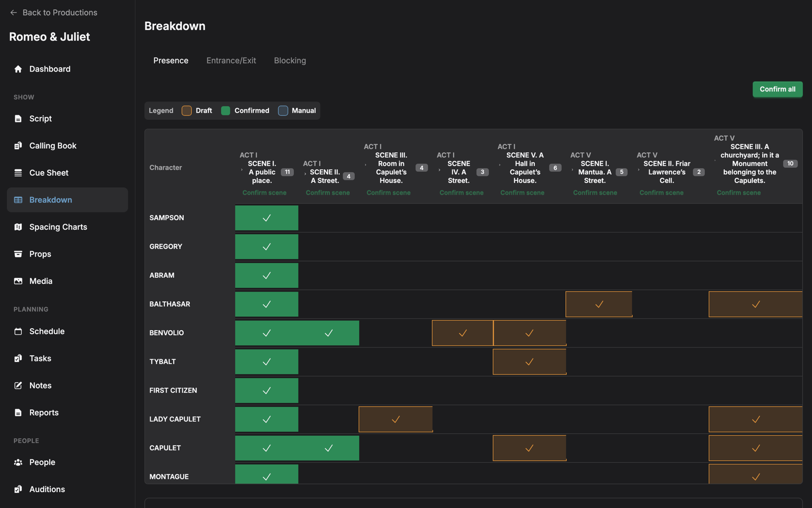Screen dimensions: 812x508
Task: Click the scene count badge 10
Action: (x=790, y=164)
